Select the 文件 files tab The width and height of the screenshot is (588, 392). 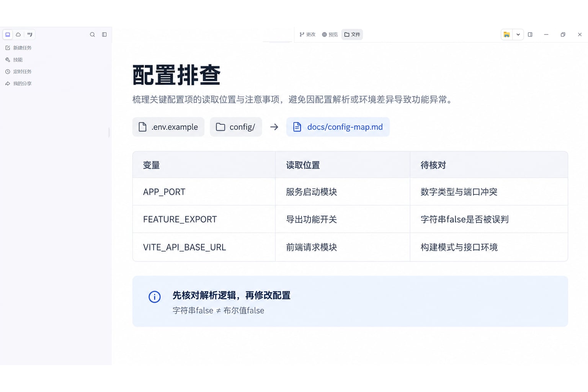(x=352, y=34)
